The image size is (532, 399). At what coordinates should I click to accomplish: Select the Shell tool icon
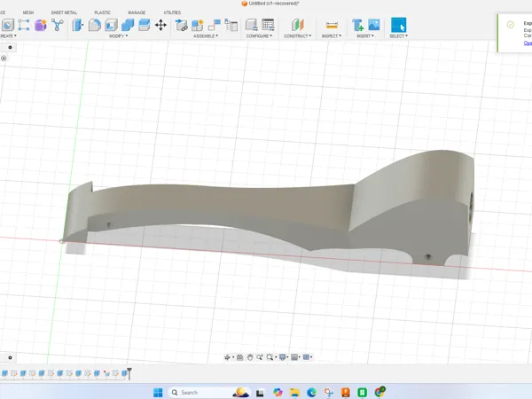[x=112, y=25]
